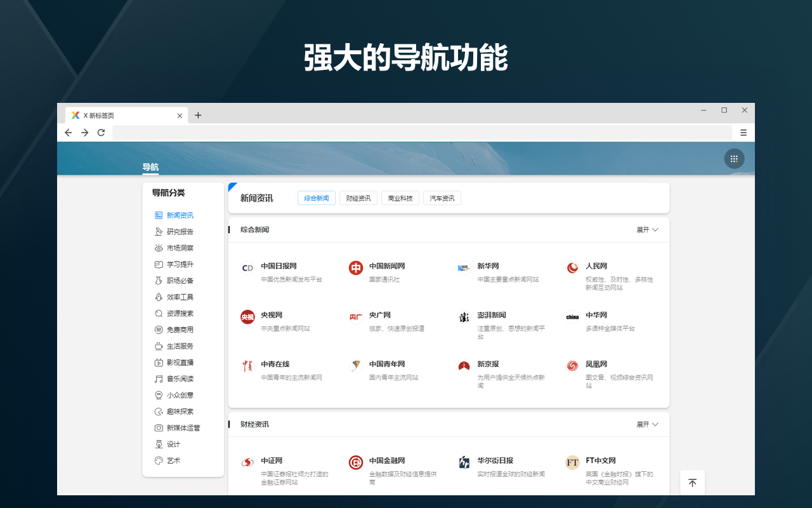The image size is (812, 508).
Task: Click the 央视网 logo icon
Action: (x=247, y=316)
